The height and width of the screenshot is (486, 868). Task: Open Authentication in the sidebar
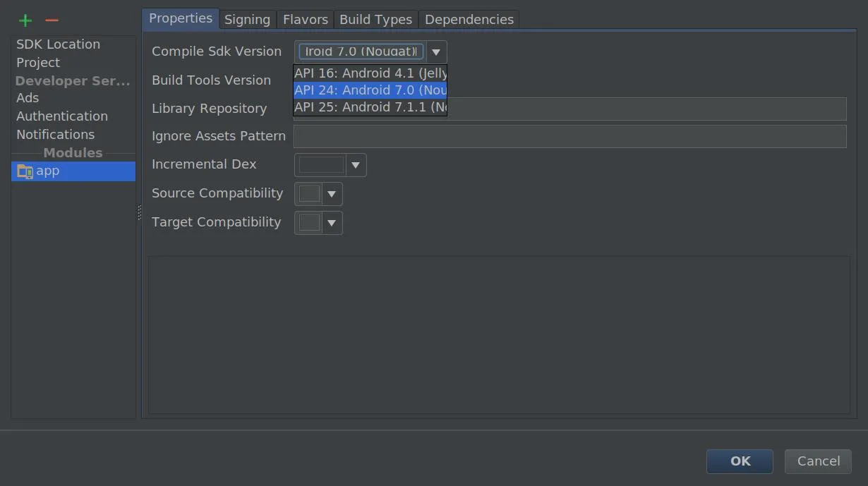pos(62,116)
